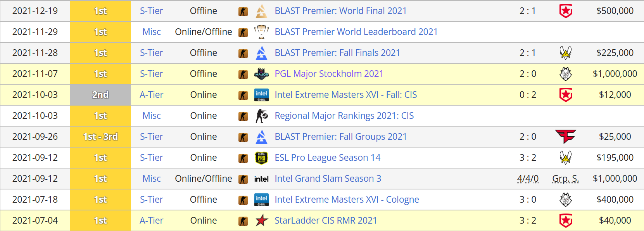
Task: Click the A-Tier link in StarLadder row
Action: coord(151,221)
